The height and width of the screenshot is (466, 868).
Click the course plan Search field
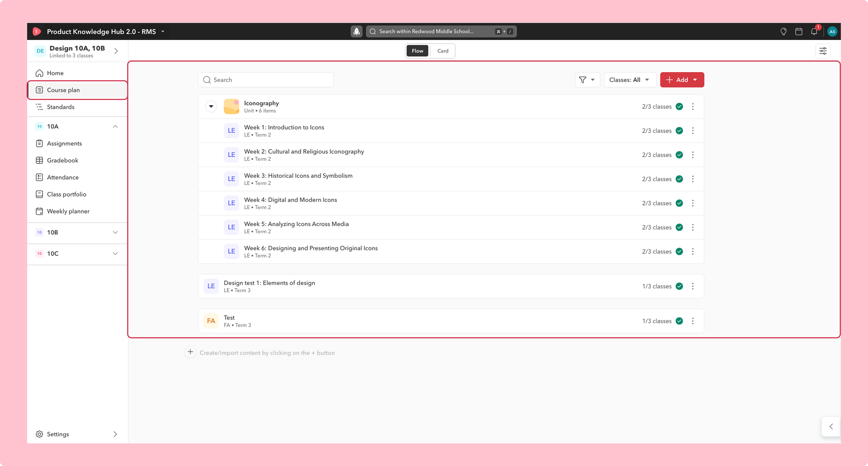pyautogui.click(x=266, y=80)
